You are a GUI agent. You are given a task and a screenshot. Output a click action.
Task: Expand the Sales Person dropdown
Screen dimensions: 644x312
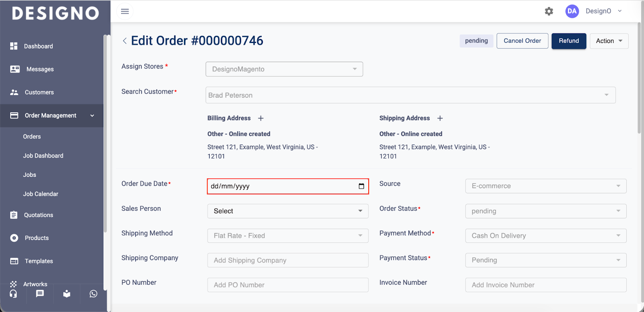tap(288, 211)
